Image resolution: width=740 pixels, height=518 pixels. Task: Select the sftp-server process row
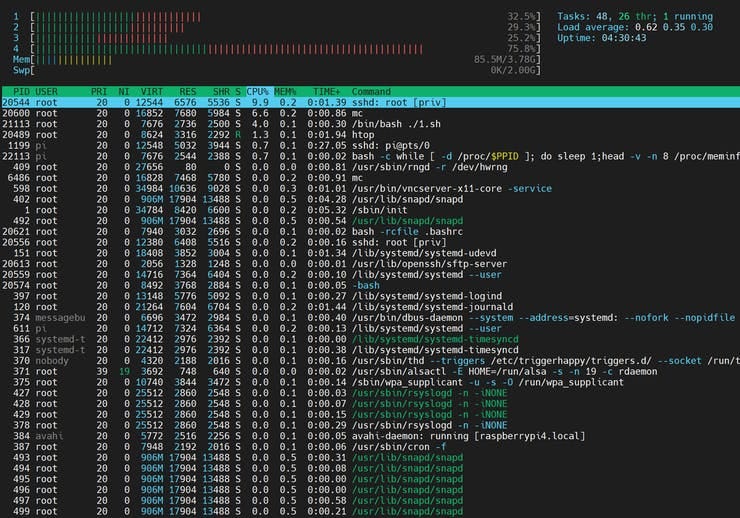pyautogui.click(x=370, y=264)
